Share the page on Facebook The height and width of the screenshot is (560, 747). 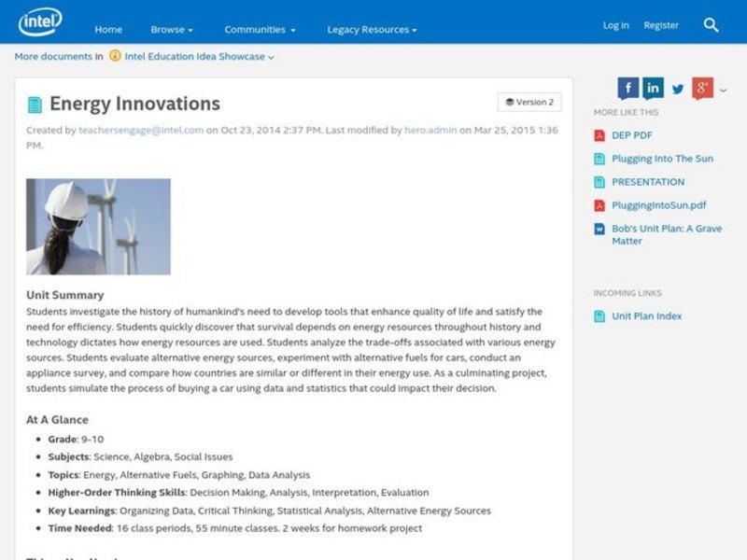[627, 88]
